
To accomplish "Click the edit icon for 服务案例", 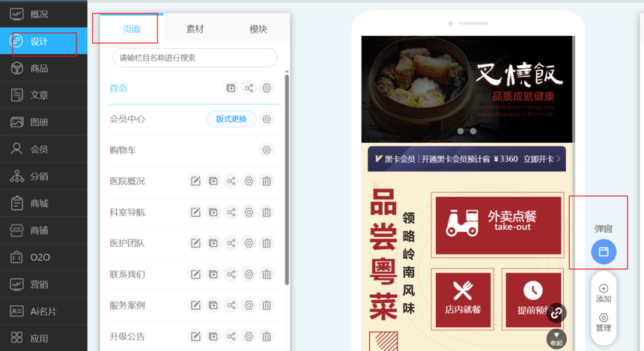I will (195, 305).
